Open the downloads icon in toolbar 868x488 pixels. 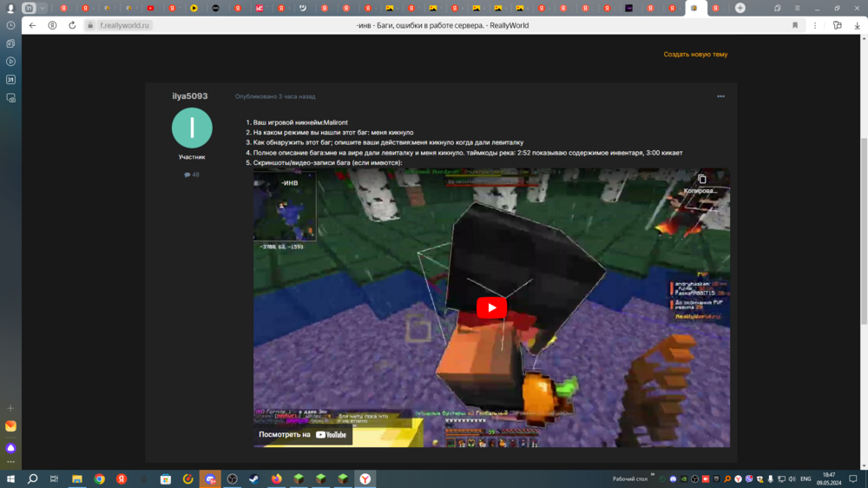[x=857, y=25]
